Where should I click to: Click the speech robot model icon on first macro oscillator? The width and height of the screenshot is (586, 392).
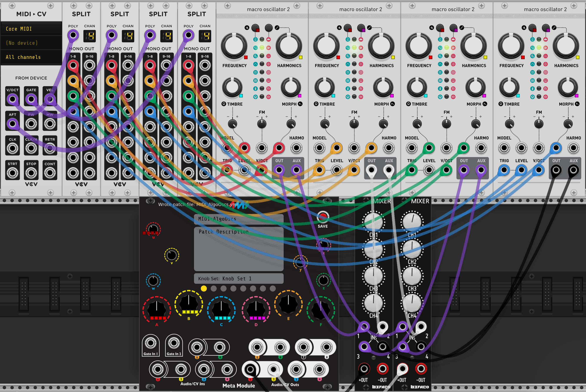[255, 97]
